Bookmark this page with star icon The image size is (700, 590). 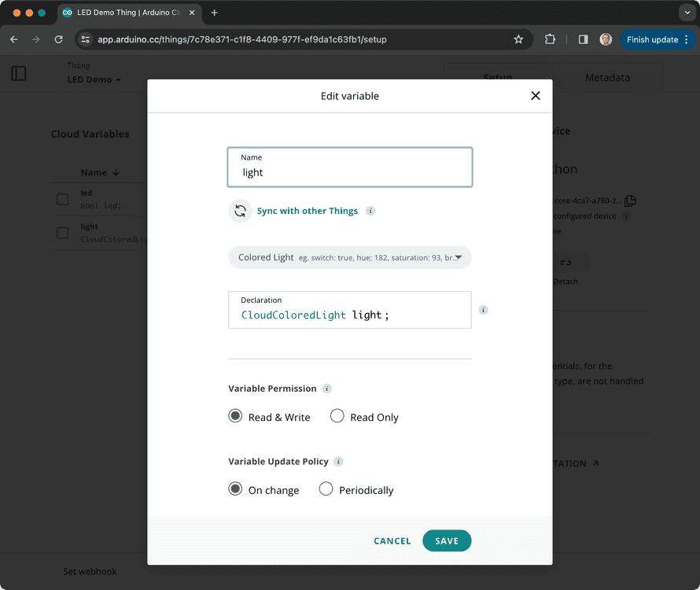(x=518, y=39)
